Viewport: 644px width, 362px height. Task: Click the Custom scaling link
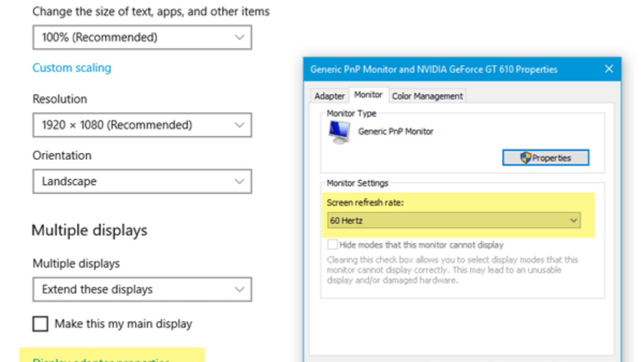coord(72,68)
